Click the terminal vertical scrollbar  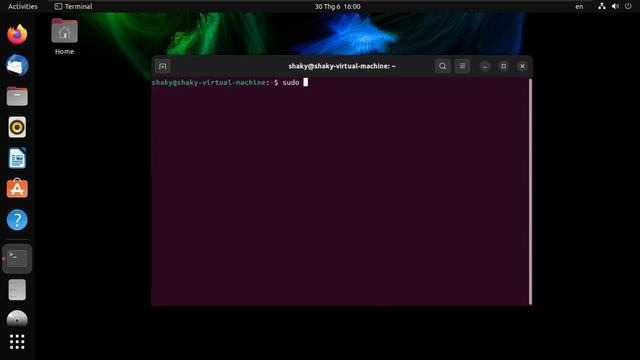pos(530,191)
